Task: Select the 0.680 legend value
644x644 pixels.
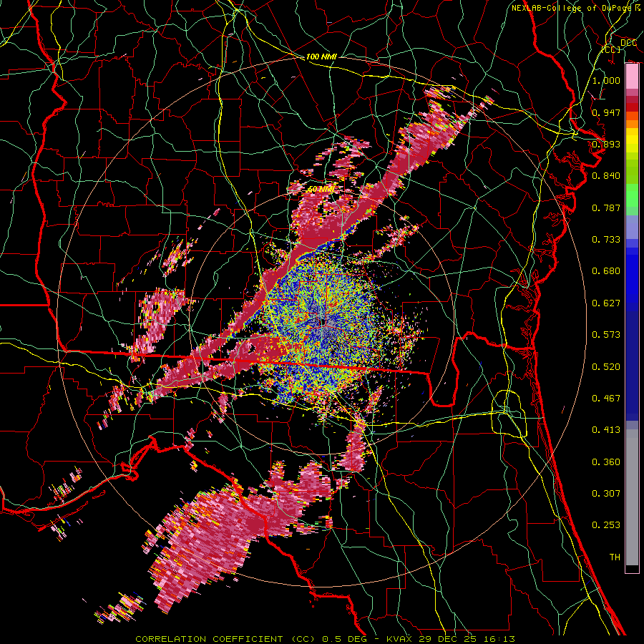Action: 606,271
